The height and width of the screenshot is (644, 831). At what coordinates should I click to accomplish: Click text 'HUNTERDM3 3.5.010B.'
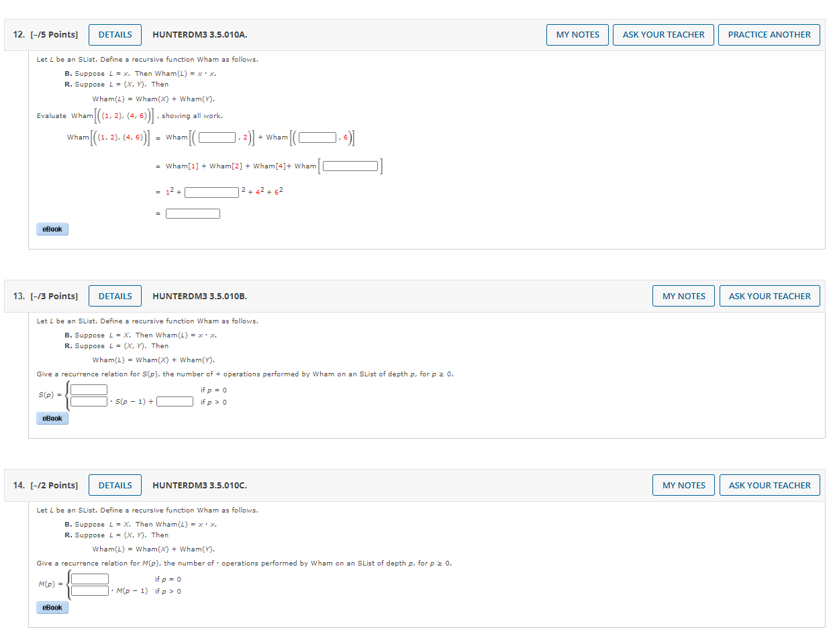199,297
